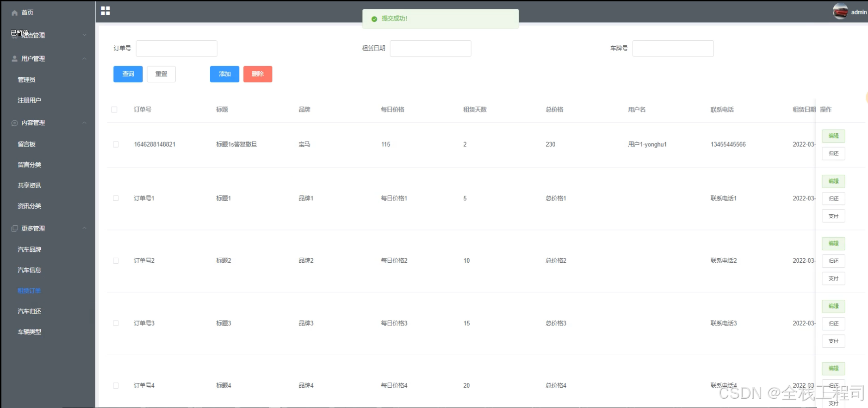Click the chat icon beside 内容管理
This screenshot has height=408, width=868.
coord(14,123)
